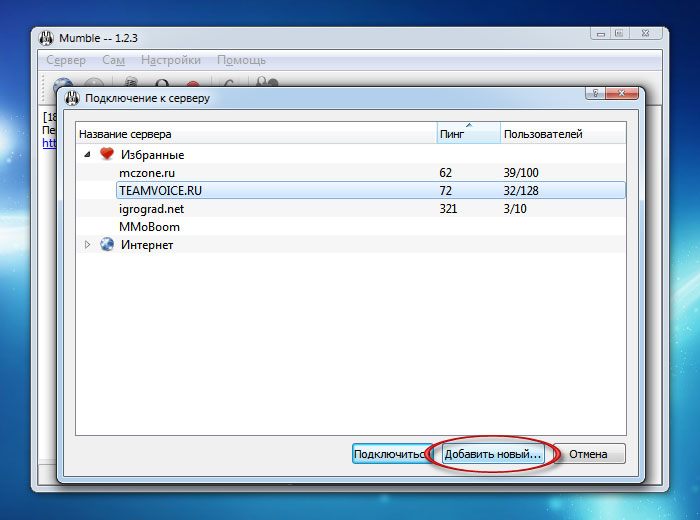Image resolution: width=700 pixels, height=520 pixels.
Task: Click the globe connect icon in Mumble toolbar
Action: pos(63,83)
